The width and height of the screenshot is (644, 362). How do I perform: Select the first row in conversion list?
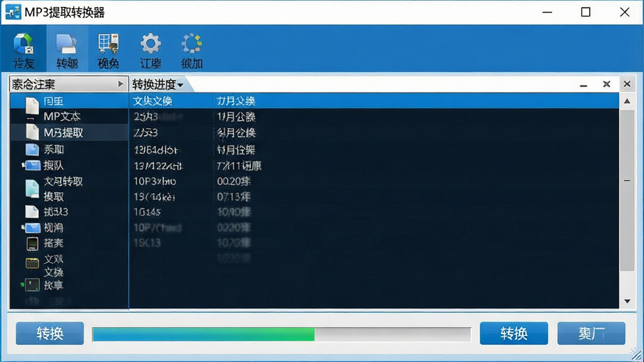(374, 117)
